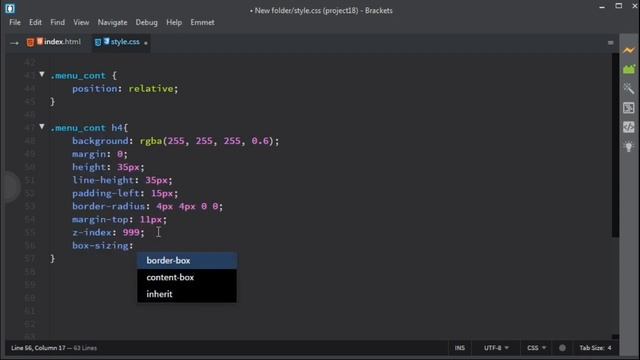Open Live Preview lightning bolt icon
The width and height of the screenshot is (640, 360).
pyautogui.click(x=629, y=50)
